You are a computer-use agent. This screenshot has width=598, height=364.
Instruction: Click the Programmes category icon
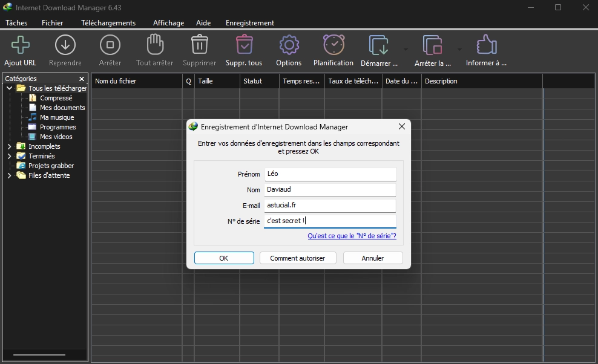[x=33, y=127]
